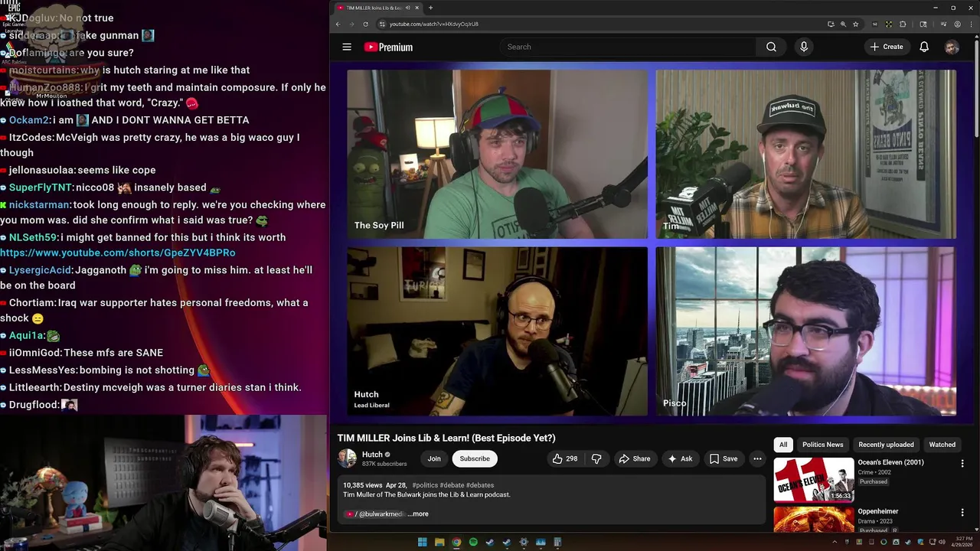
Task: Click the youtube.com address bar URL
Action: (x=433, y=24)
